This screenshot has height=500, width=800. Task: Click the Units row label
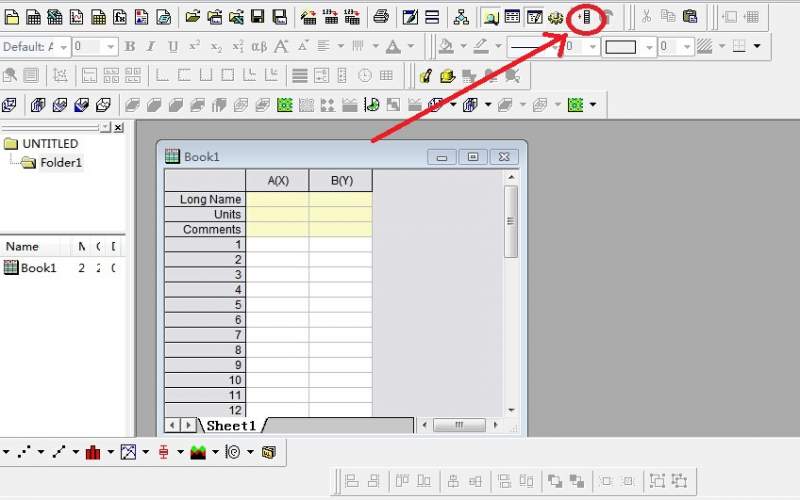pos(205,214)
